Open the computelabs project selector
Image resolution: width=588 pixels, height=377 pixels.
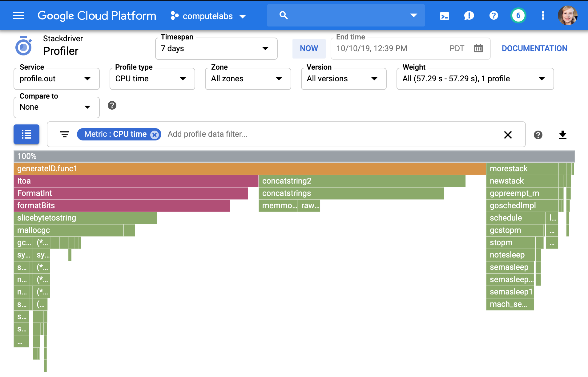pyautogui.click(x=208, y=16)
